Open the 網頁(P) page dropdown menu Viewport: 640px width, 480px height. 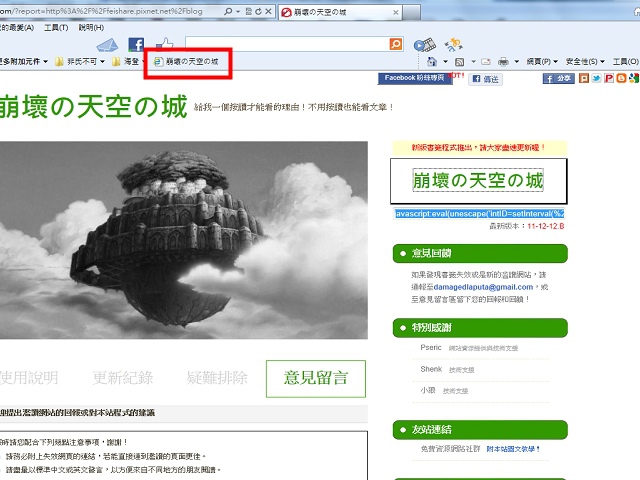pos(542,62)
